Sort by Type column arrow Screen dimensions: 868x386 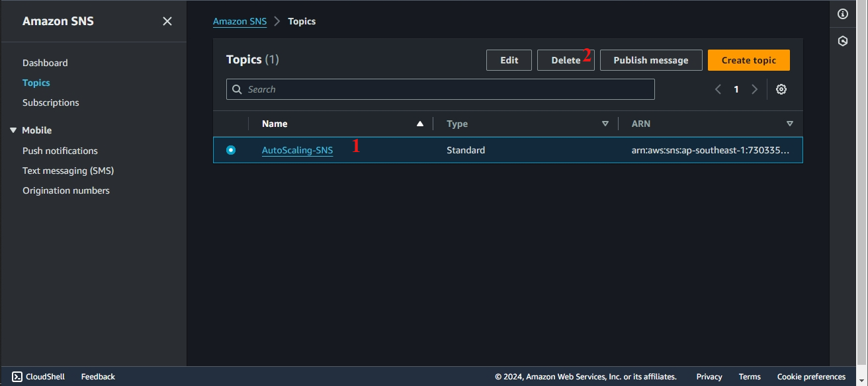tap(605, 124)
